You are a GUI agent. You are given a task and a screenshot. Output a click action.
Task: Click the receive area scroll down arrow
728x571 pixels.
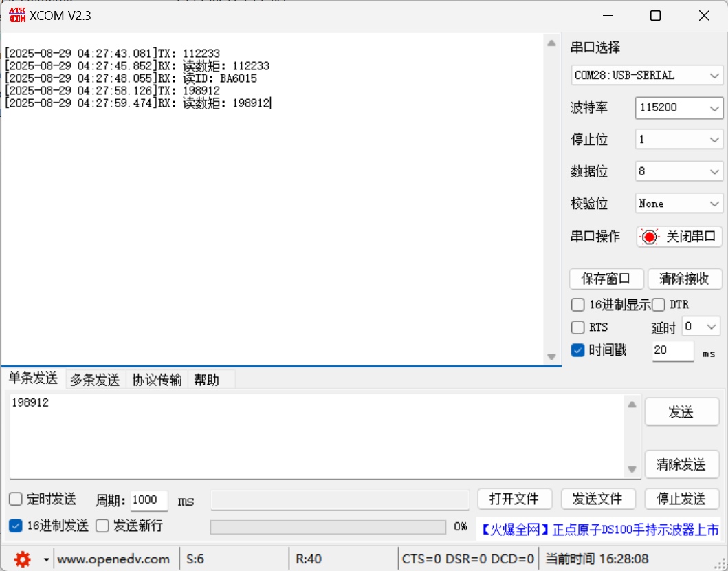tap(551, 357)
